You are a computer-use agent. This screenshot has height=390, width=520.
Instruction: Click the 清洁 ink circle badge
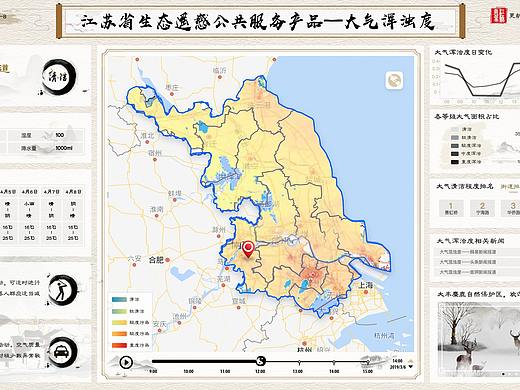coord(60,77)
